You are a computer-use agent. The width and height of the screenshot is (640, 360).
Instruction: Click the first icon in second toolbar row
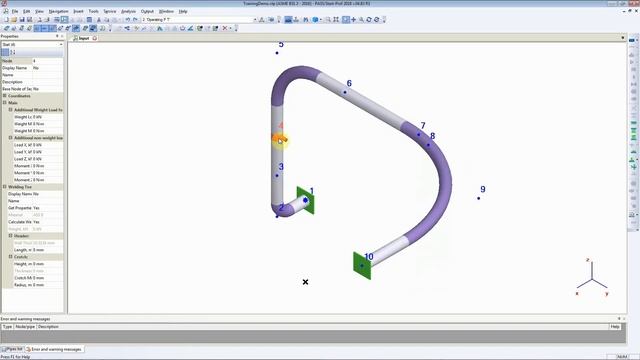coord(6,28)
